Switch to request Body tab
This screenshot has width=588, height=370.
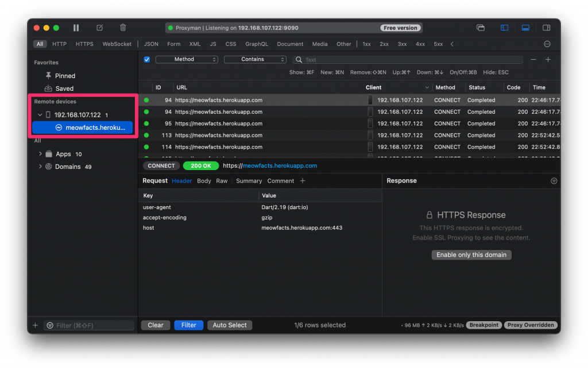pos(204,181)
